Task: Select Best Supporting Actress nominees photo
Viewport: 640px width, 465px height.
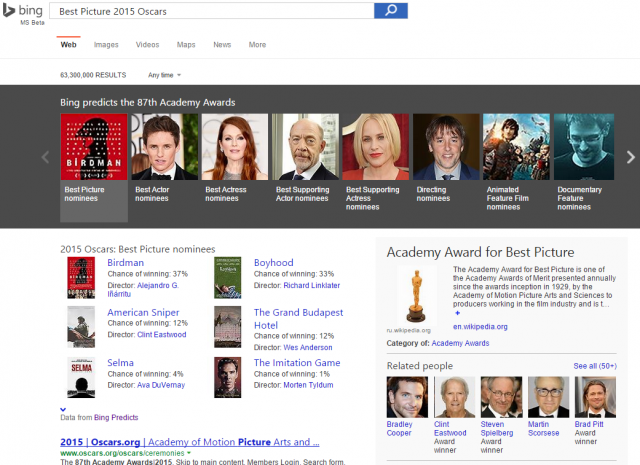Action: click(x=376, y=147)
